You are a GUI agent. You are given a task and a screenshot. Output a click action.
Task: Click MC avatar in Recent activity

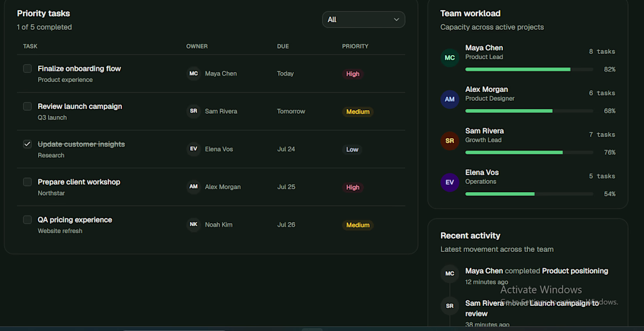click(450, 274)
